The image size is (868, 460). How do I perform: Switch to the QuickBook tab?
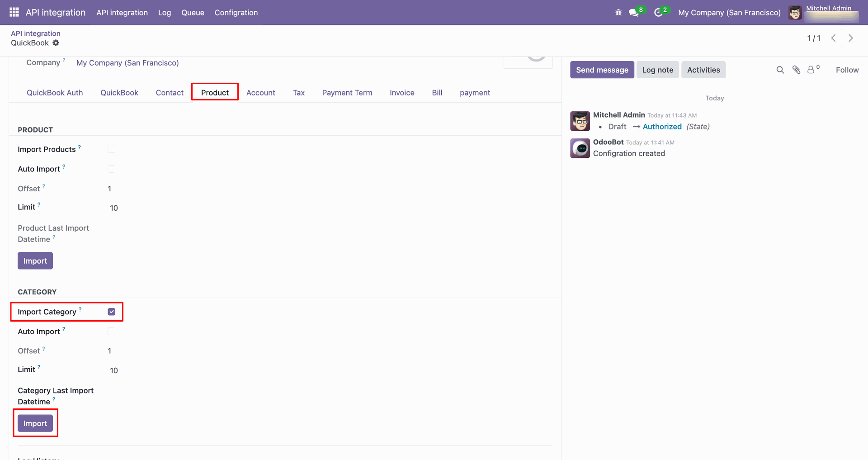(119, 93)
